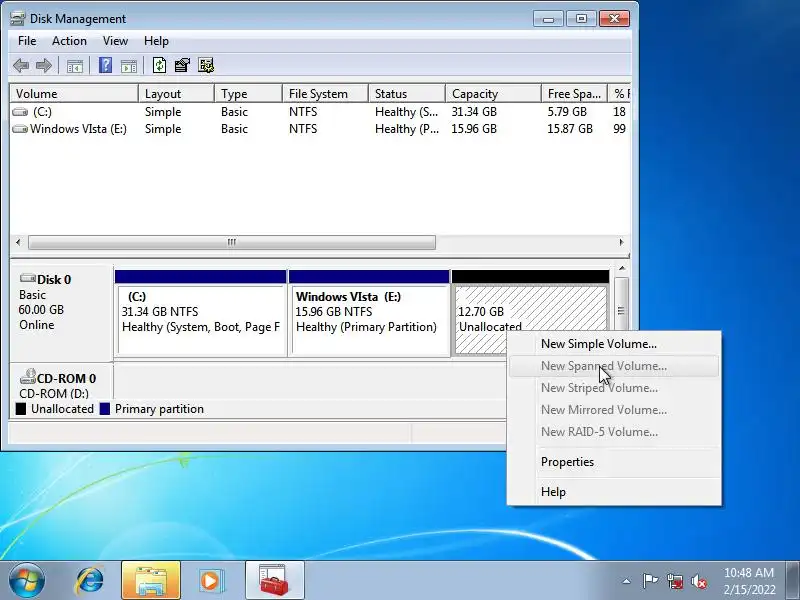Click the Windows VIsta (E:) drive icon in the list

(x=20, y=129)
